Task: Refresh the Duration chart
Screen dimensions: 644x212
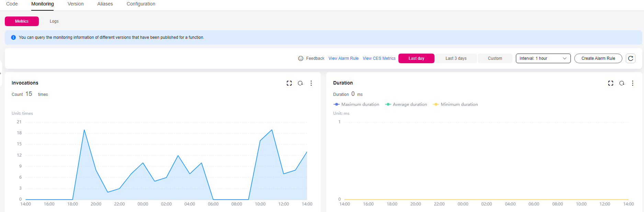Action: click(622, 83)
